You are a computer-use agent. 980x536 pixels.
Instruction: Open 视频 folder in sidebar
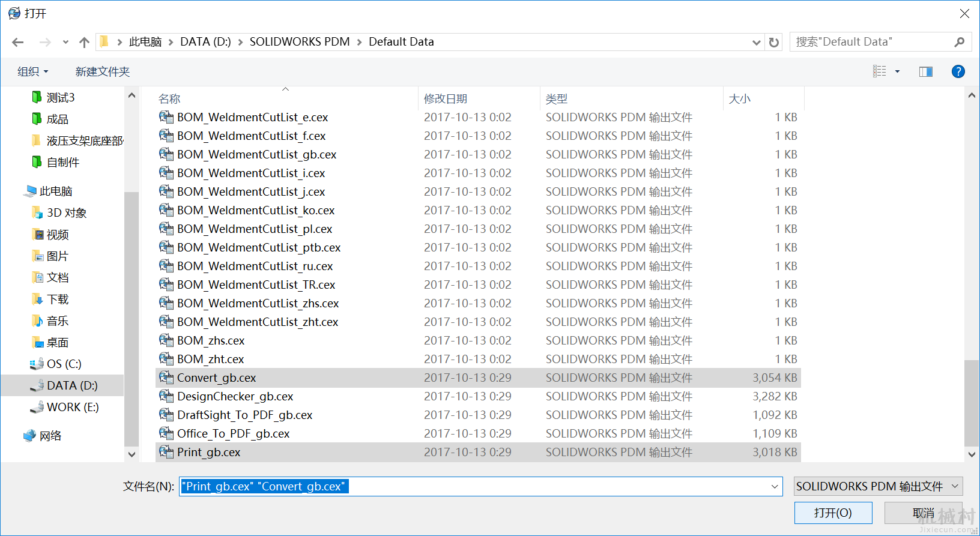tap(58, 234)
